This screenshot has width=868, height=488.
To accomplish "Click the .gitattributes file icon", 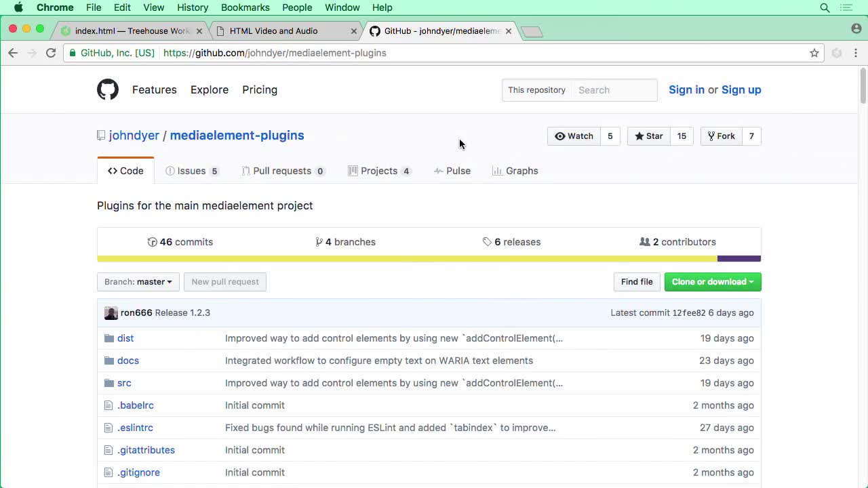I will (108, 450).
